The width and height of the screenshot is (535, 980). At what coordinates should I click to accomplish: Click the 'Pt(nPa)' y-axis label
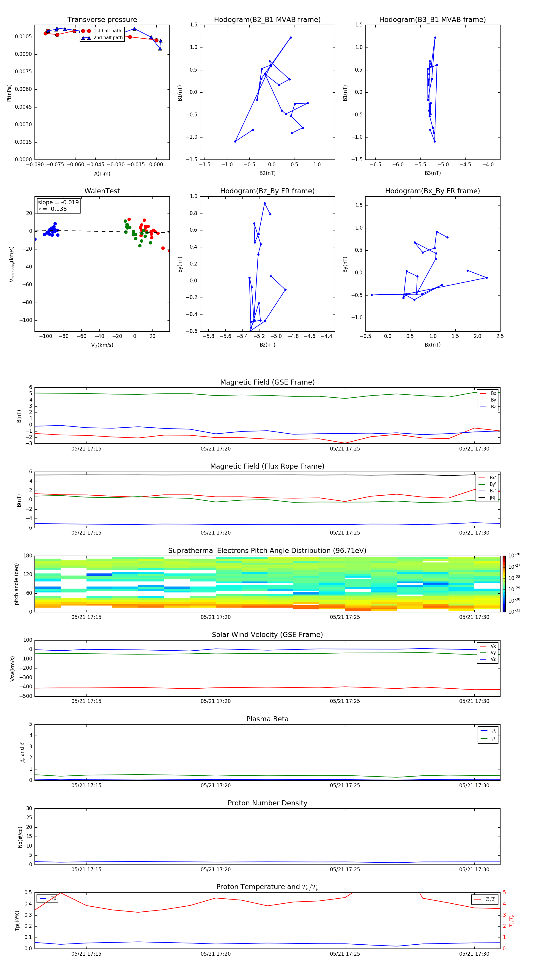pyautogui.click(x=9, y=92)
